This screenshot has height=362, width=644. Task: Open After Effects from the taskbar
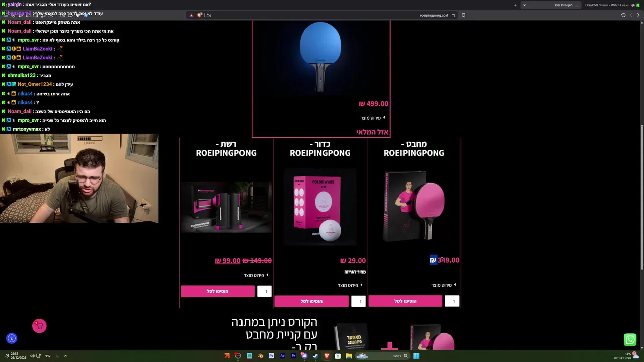tap(282, 356)
